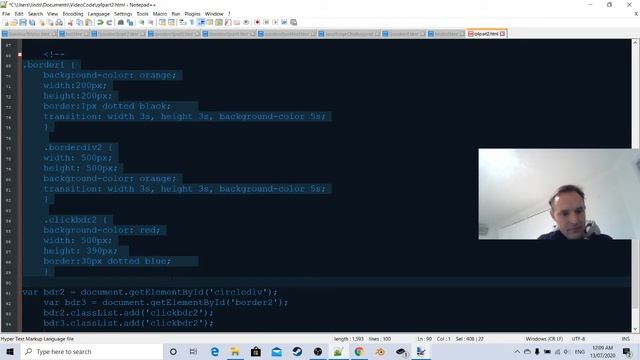Open Google Chrome from the taskbar
Screen dimensions: 640x360
point(359,351)
